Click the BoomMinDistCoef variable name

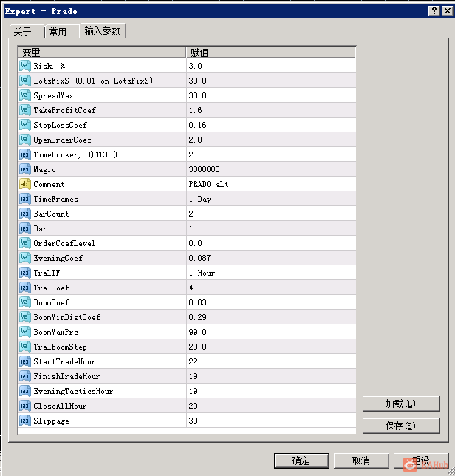[x=66, y=317]
